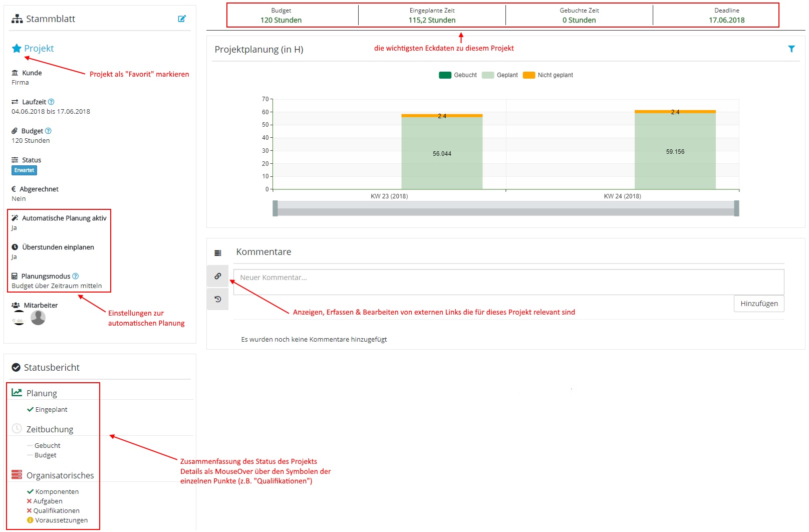Open the Projektplanung filter funnel
The height and width of the screenshot is (532, 809).
pos(791,49)
